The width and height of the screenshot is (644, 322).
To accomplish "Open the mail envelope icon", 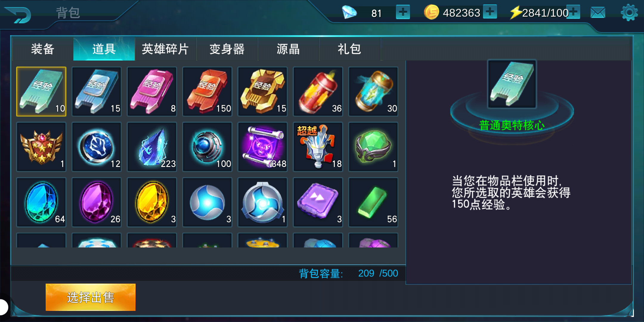I will pos(598,13).
